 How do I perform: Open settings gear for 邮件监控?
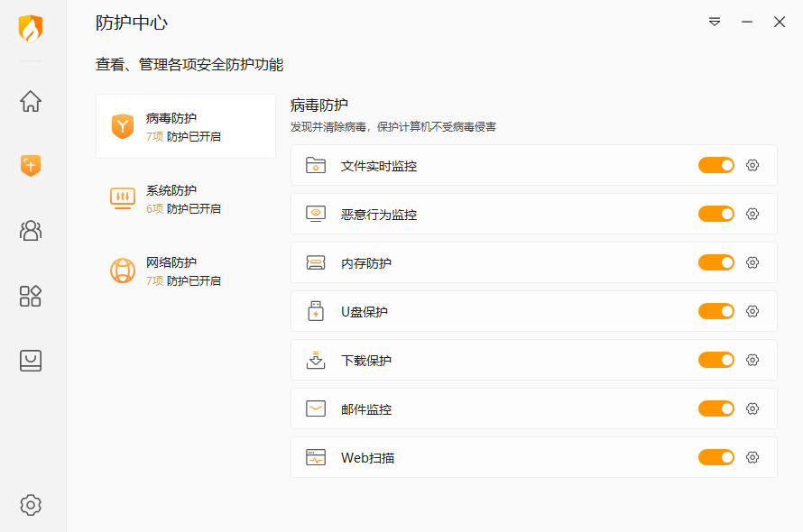(752, 408)
